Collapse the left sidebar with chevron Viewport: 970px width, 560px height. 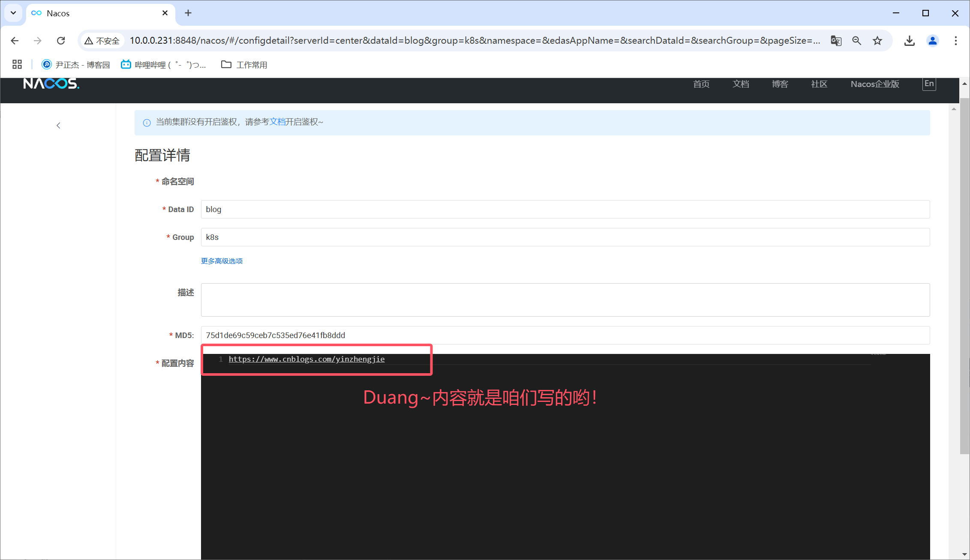point(58,126)
